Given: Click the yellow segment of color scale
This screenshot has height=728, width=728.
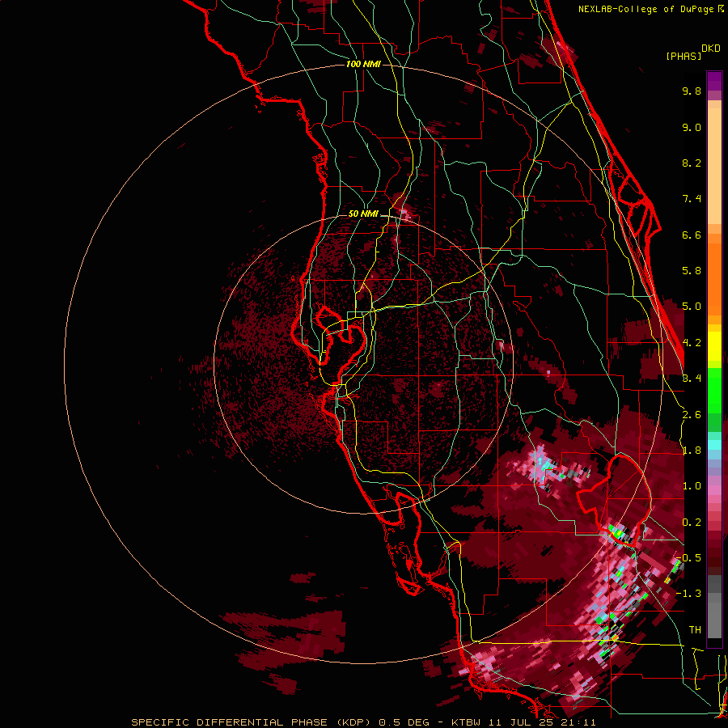Looking at the screenshot, I should (714, 346).
